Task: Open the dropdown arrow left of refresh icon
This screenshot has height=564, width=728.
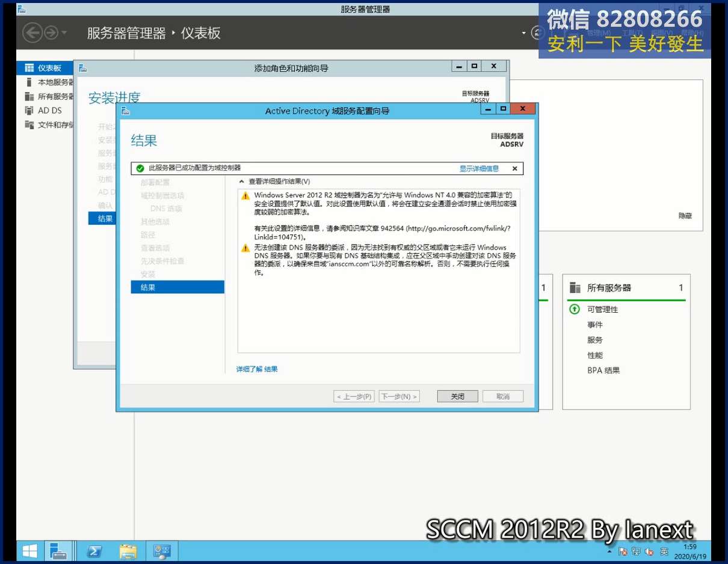Action: [523, 33]
